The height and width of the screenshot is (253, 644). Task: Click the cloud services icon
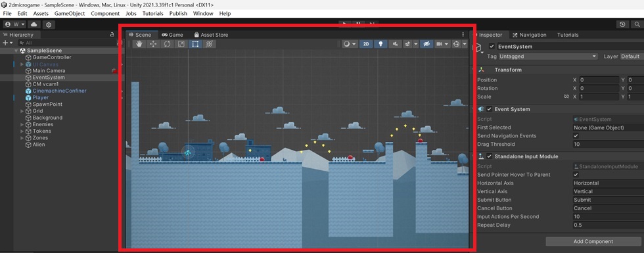click(34, 25)
